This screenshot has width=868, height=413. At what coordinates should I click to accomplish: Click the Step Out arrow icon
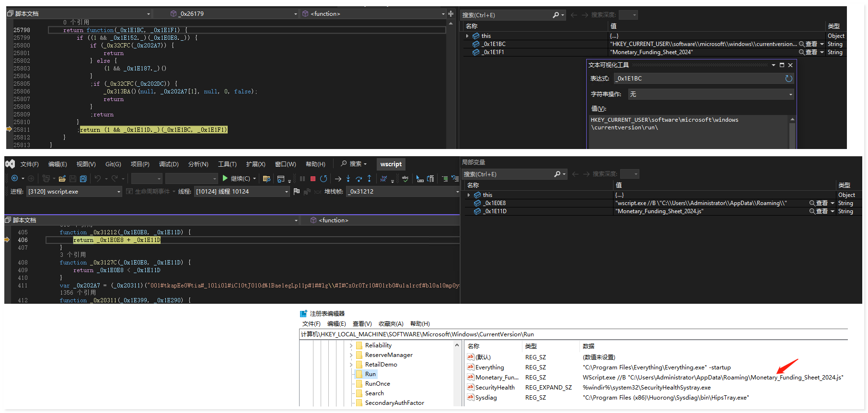(x=369, y=179)
